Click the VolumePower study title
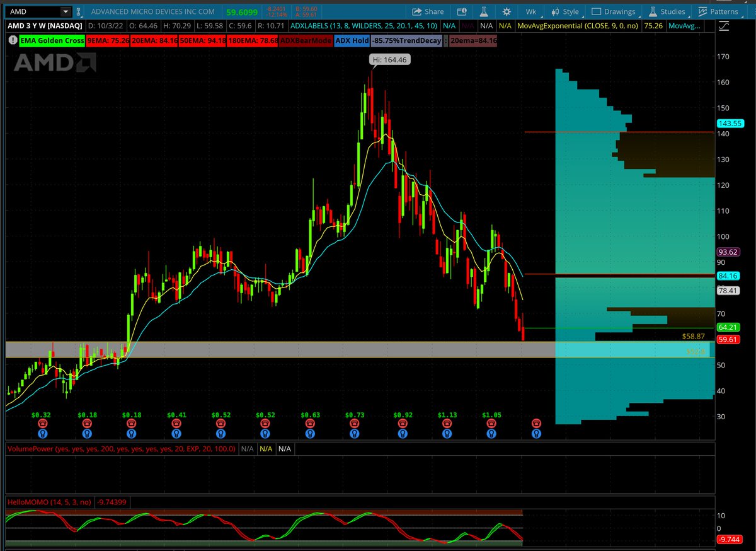The width and height of the screenshot is (756, 551). [122, 449]
